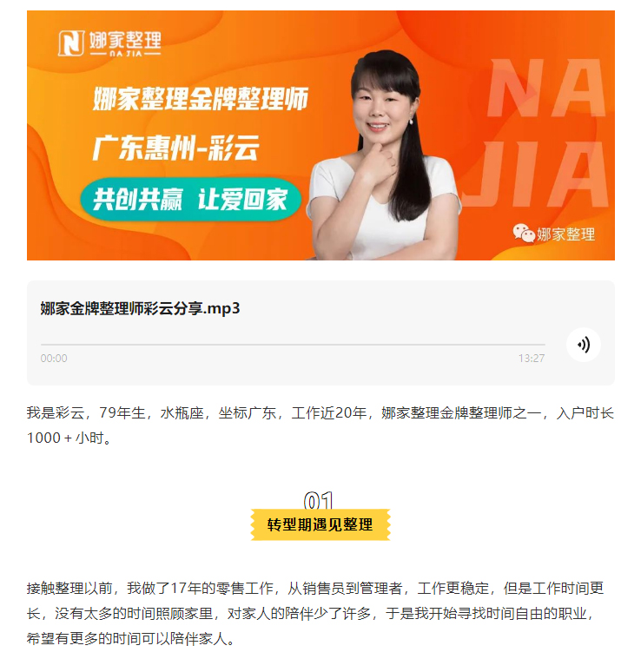Click the 广东惠州-彩云 banner text

[175, 148]
